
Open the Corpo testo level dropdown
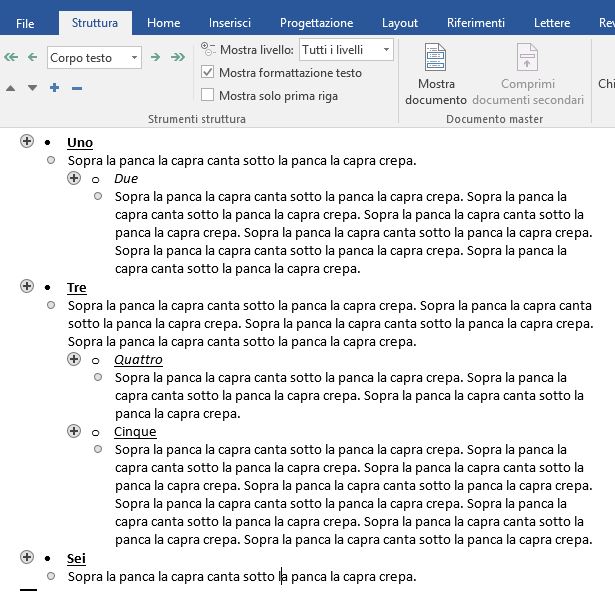pos(134,58)
